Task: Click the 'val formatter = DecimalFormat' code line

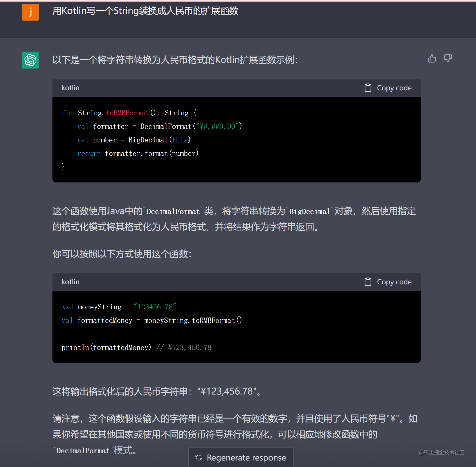Action: coord(160,126)
